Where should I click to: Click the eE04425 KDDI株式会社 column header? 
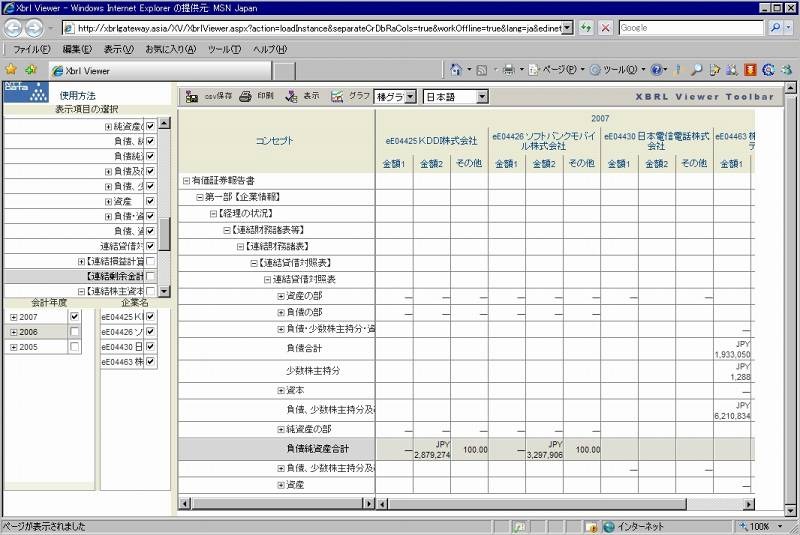tap(432, 140)
